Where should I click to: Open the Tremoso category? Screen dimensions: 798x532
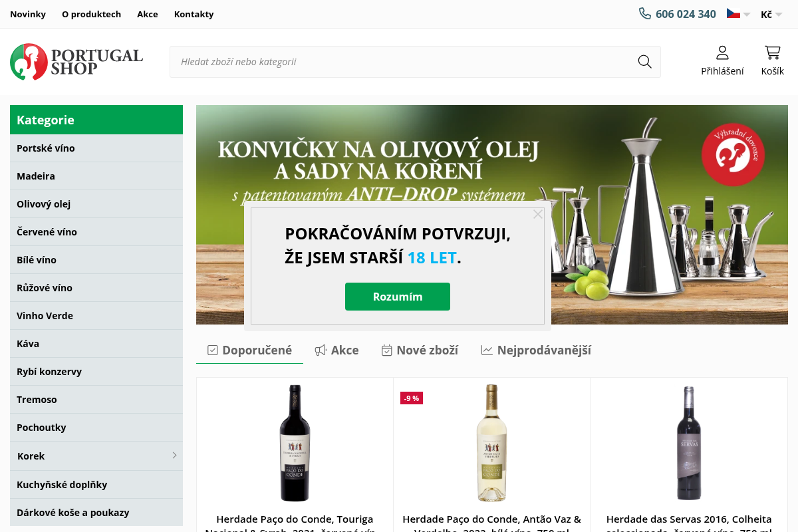pos(96,400)
